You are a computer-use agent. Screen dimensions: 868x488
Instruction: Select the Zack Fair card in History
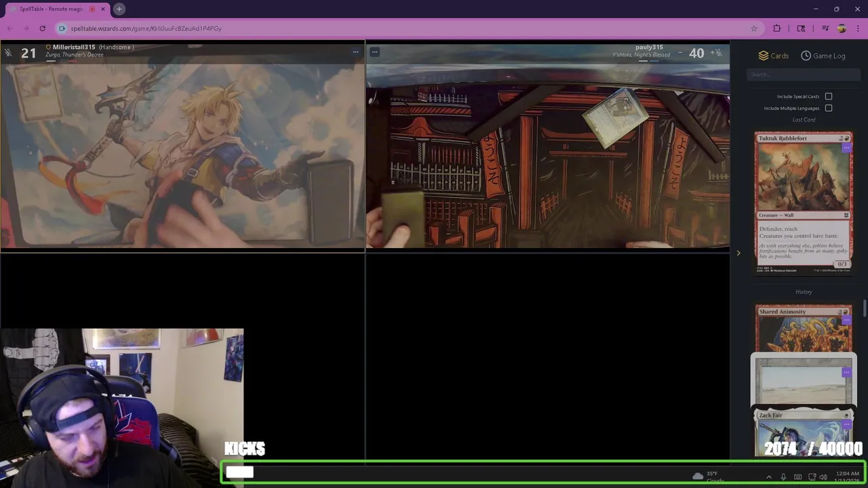pyautogui.click(x=804, y=432)
